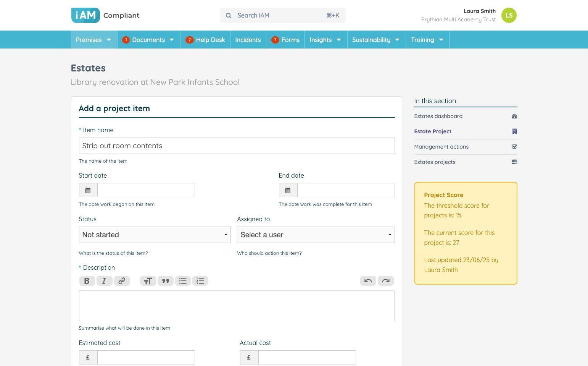Go to Management actions
This screenshot has height=366, width=588.
(x=441, y=147)
